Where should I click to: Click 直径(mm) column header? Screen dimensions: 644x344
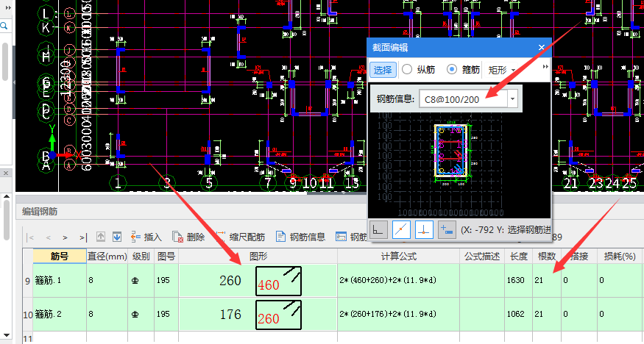[107, 257]
